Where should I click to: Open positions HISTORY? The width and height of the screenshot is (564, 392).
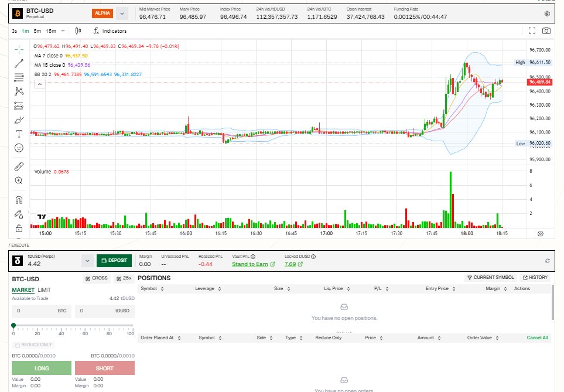[535, 278]
